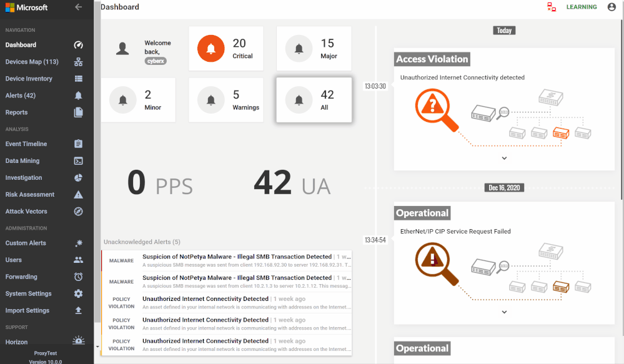The height and width of the screenshot is (364, 624).
Task: Click Unauthorized Internet Connectivity detected text
Action: 462,77
